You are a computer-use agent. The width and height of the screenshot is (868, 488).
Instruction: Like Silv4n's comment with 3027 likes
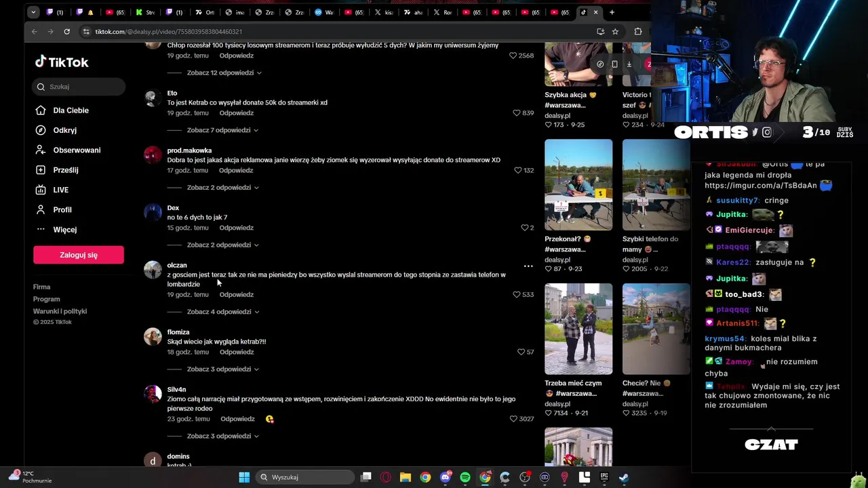(513, 419)
